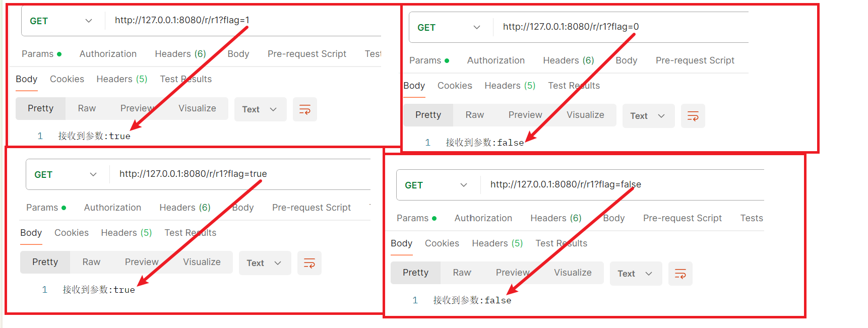Viewport: 868px width, 328px height.
Task: Open GET method dropdown for flag=true request
Action: [66, 175]
